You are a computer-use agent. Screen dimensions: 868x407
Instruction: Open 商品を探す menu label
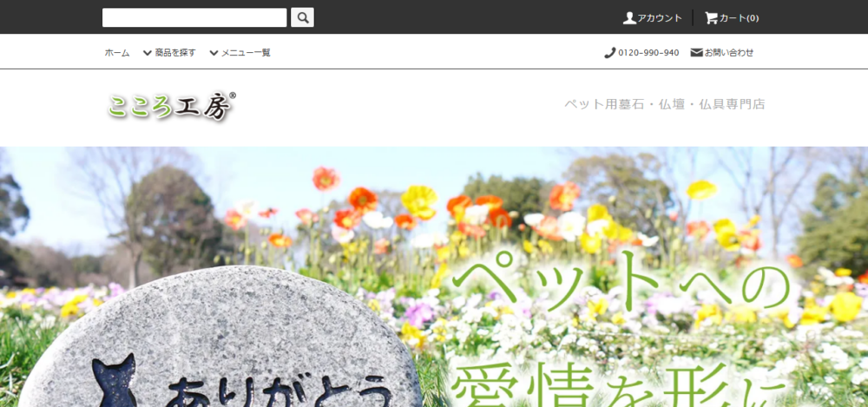tap(175, 53)
